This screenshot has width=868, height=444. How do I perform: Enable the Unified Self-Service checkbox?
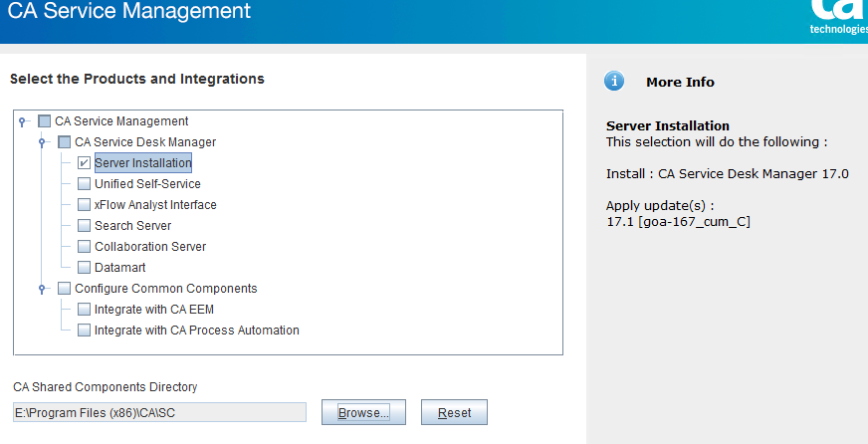[84, 184]
